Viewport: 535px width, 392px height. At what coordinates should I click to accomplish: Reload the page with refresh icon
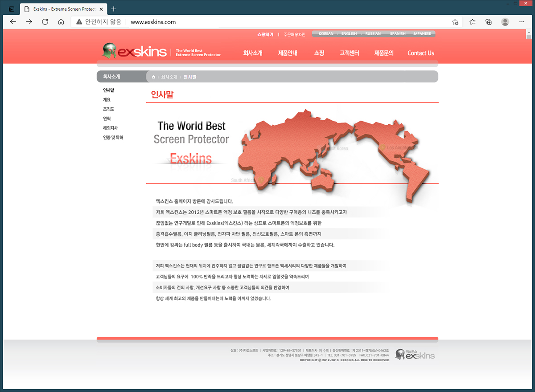click(x=45, y=22)
